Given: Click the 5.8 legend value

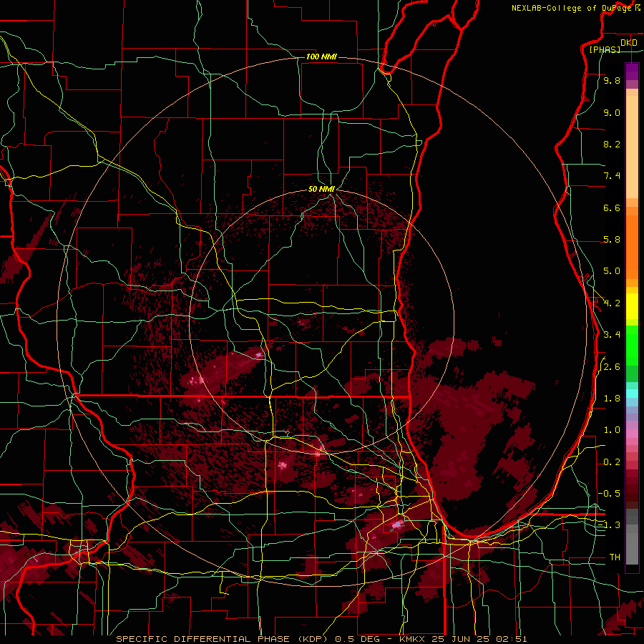Looking at the screenshot, I should tap(612, 240).
